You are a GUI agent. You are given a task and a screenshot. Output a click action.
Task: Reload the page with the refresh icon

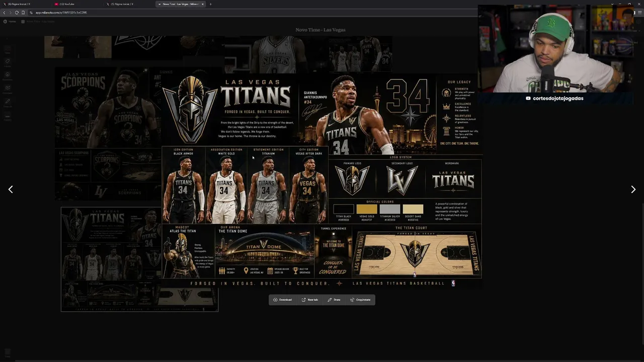17,13
